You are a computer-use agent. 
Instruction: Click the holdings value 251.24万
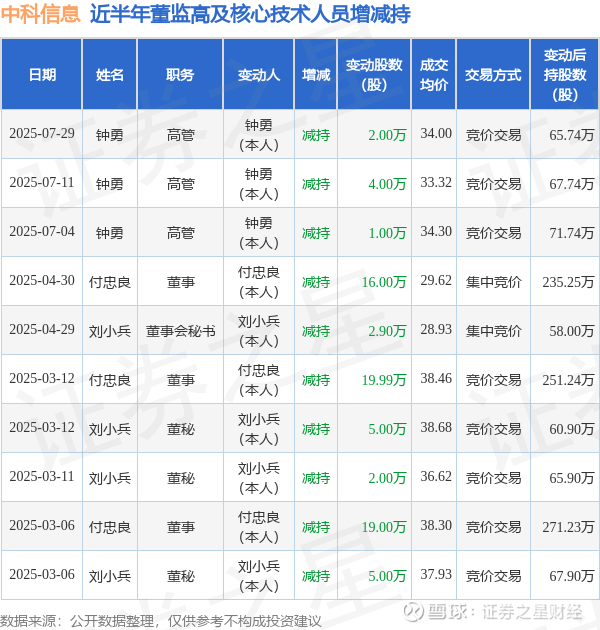pyautogui.click(x=568, y=380)
